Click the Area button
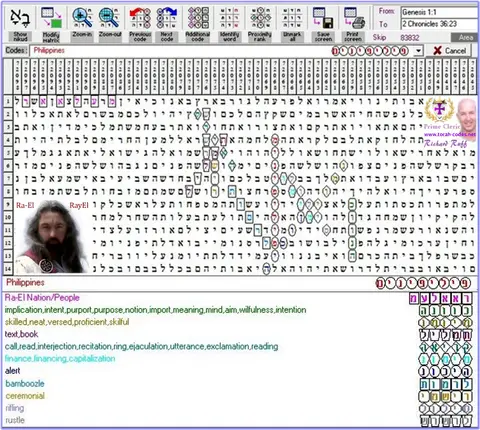 (x=465, y=37)
